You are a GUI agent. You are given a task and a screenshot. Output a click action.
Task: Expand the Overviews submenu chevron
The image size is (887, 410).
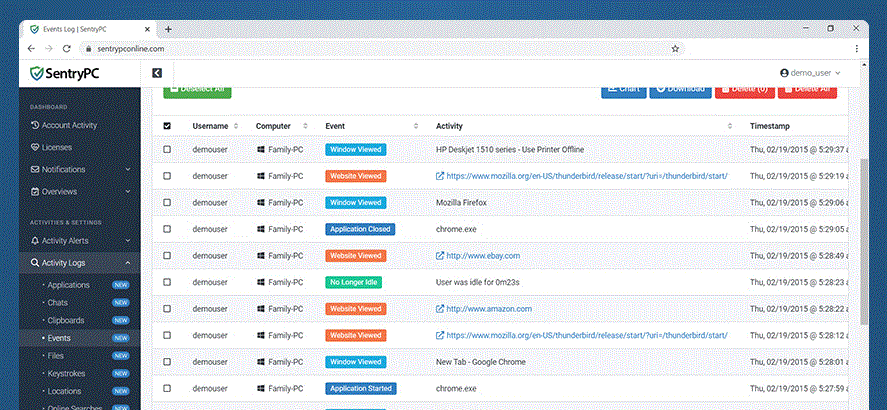pos(128,191)
